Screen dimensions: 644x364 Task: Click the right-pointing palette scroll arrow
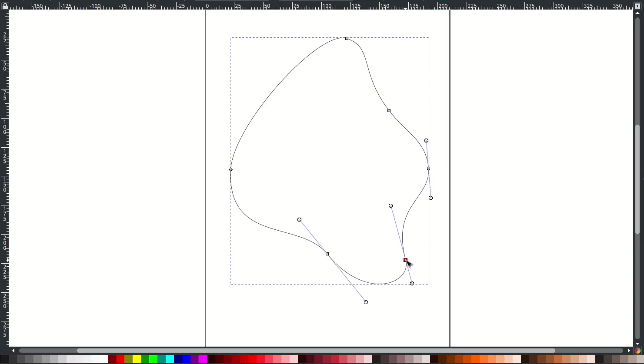coord(629,351)
